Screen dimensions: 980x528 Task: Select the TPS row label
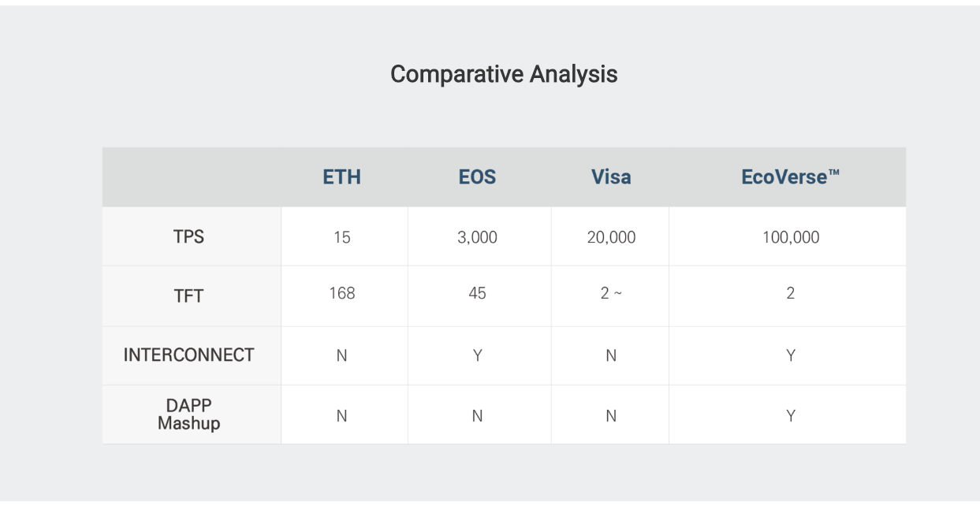(188, 236)
